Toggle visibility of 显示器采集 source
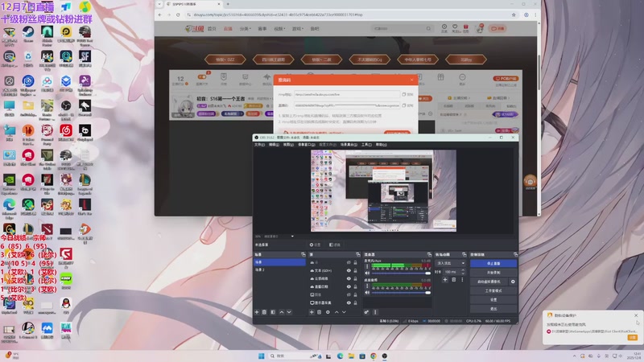Screen dimensions: 644x362 click(349, 303)
